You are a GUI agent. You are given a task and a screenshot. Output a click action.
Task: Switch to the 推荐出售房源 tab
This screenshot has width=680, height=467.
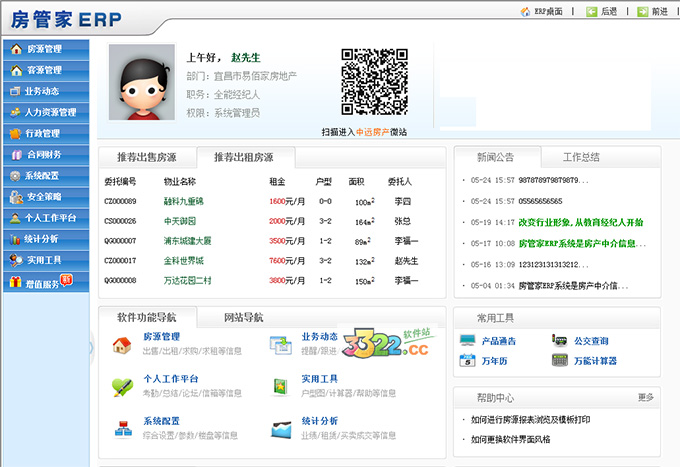[146, 157]
